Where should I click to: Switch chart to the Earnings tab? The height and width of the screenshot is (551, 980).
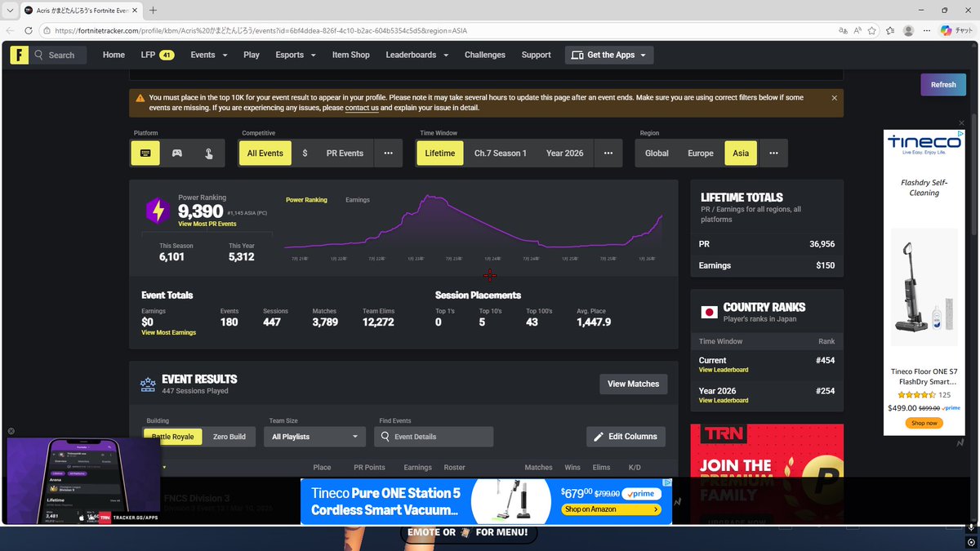(358, 200)
